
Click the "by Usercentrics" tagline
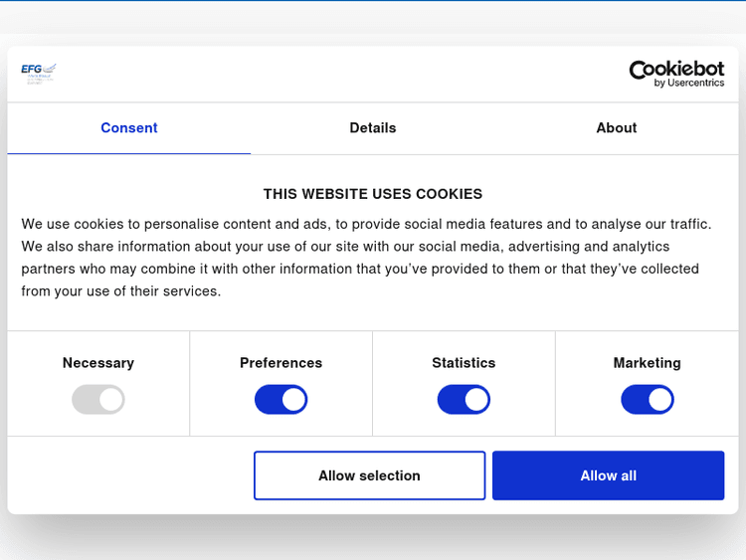pyautogui.click(x=689, y=84)
